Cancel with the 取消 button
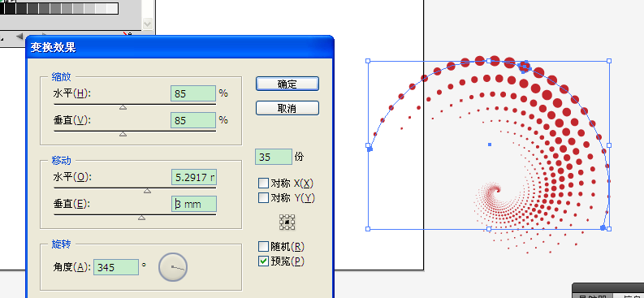 (x=287, y=108)
